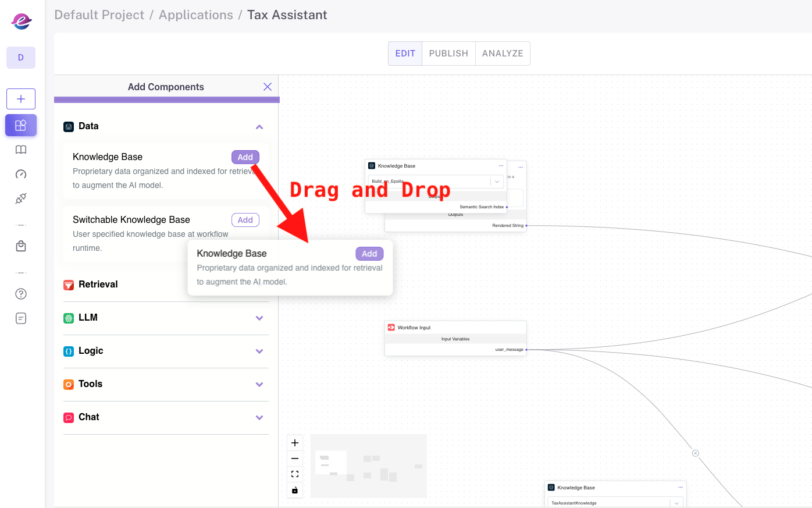Switch to the ANALYZE tab

click(503, 54)
